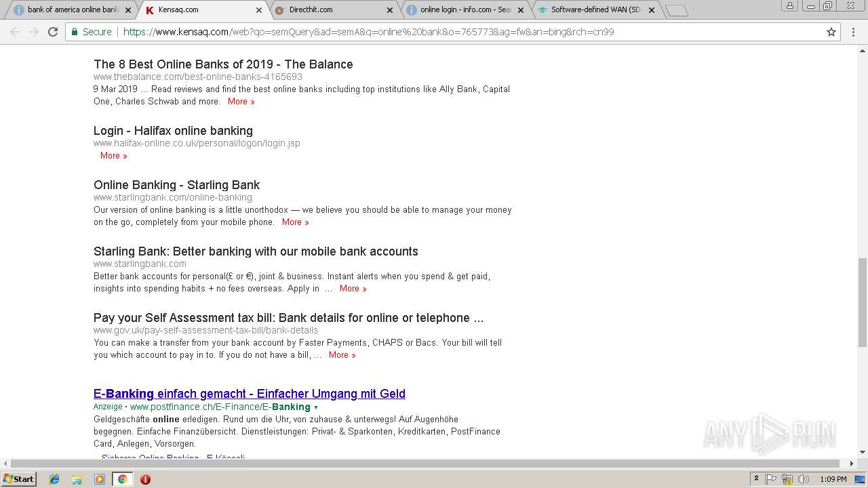This screenshot has width=868, height=488.
Task: Close the bank of america tab
Action: [127, 10]
